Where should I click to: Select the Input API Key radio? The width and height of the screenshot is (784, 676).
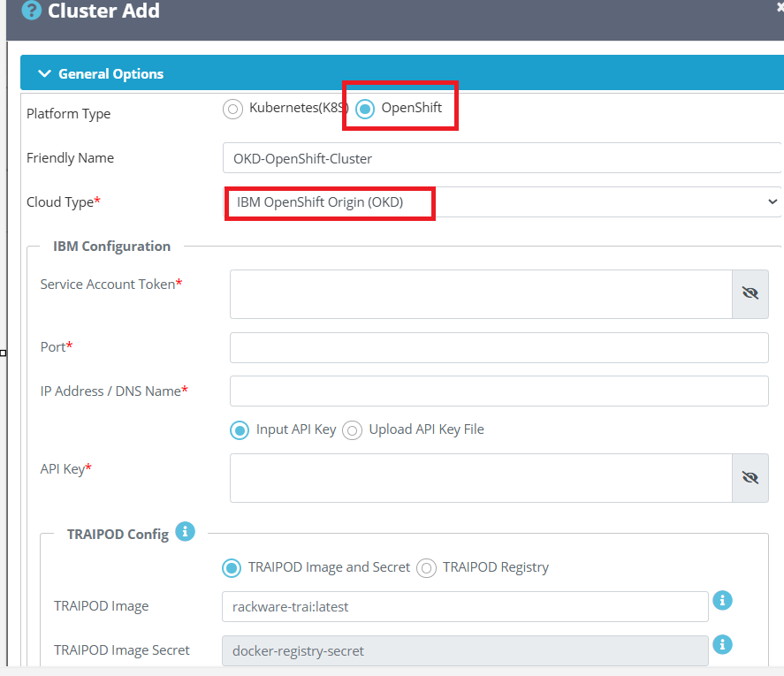pyautogui.click(x=240, y=430)
